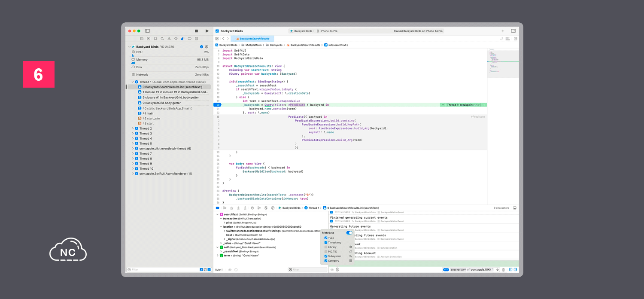This screenshot has width=644, height=299.
Task: Click the Debug Memory Graph icon
Action: pyautogui.click(x=259, y=208)
